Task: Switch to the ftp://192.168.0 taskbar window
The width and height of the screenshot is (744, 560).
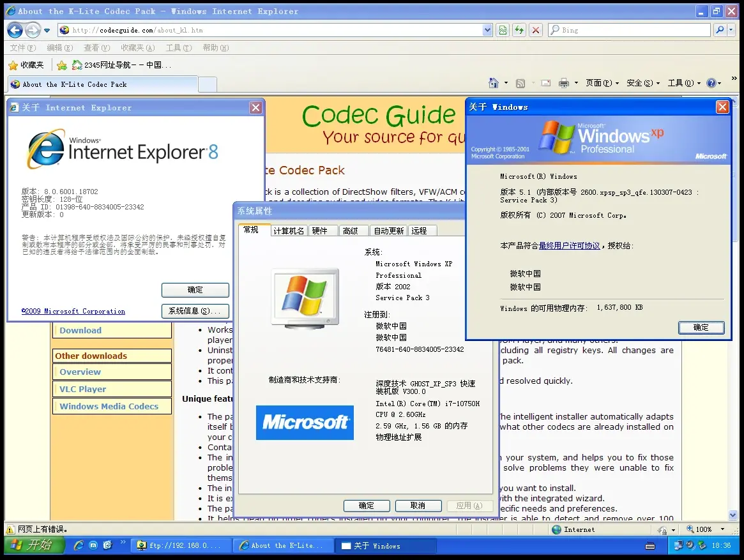Action: [x=181, y=546]
